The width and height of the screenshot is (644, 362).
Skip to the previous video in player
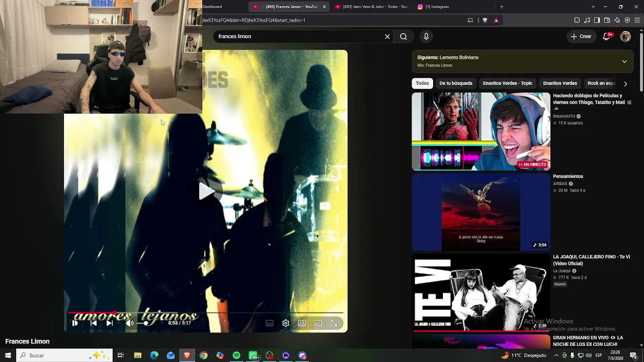[94, 323]
